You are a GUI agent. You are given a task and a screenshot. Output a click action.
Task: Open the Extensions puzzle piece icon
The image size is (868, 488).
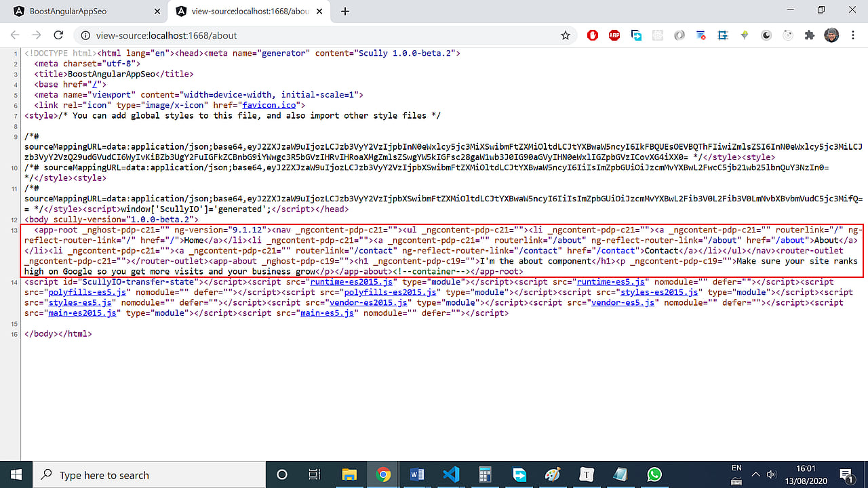[x=809, y=35]
